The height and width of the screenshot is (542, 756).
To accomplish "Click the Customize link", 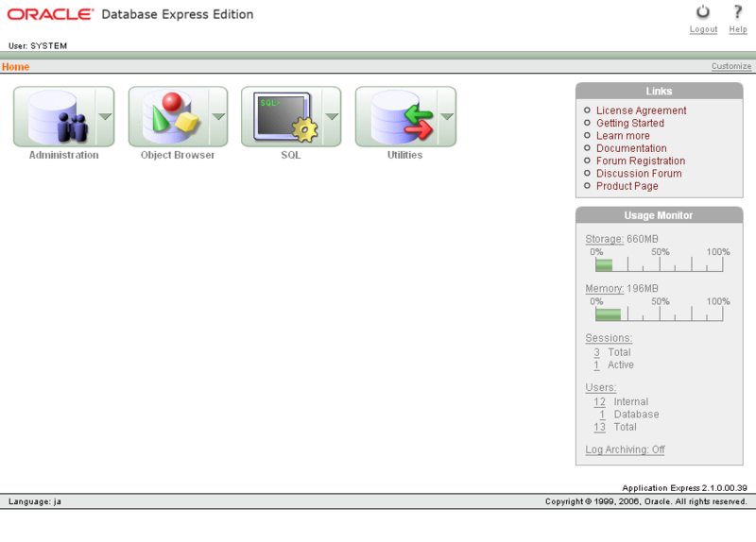I will point(730,66).
